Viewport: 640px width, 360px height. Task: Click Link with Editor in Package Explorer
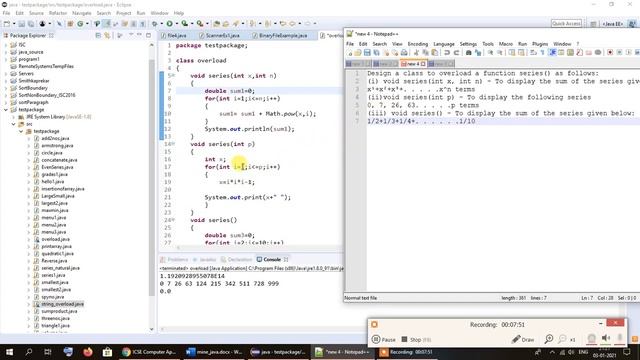(x=107, y=36)
